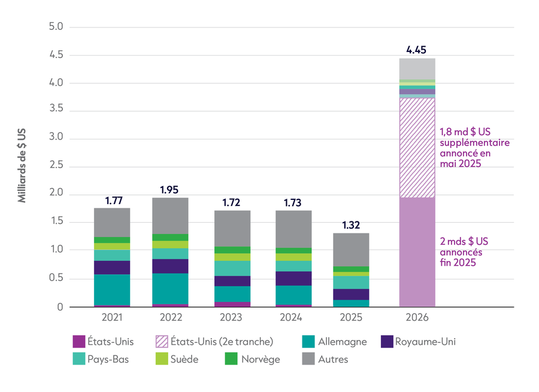Select the 1.77 total above the 2021 bar
Viewport: 539px width, 392px height.
pos(114,200)
